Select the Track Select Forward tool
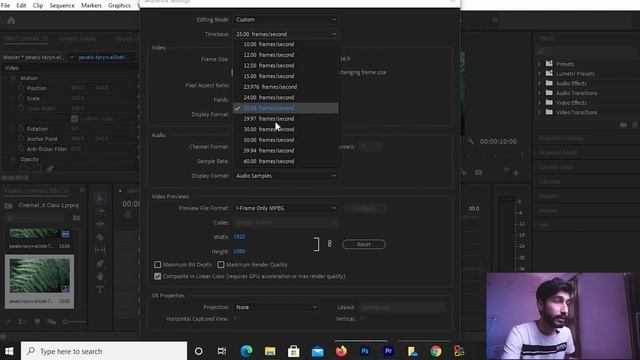Screen dimensions: 640x360 (x=100, y=211)
